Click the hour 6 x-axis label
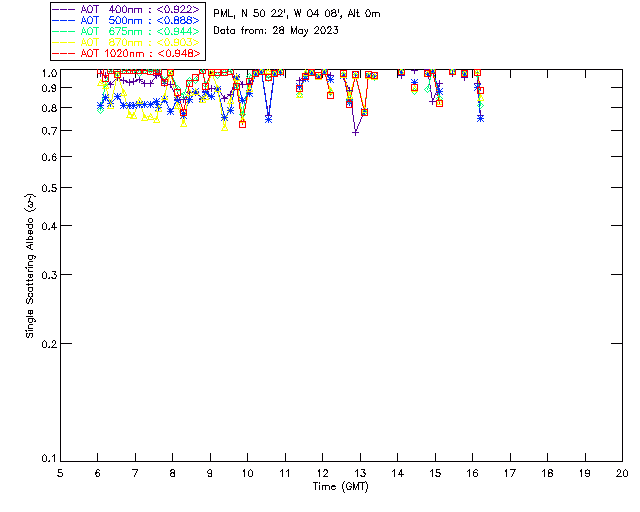640x512 pixels. pyautogui.click(x=98, y=473)
